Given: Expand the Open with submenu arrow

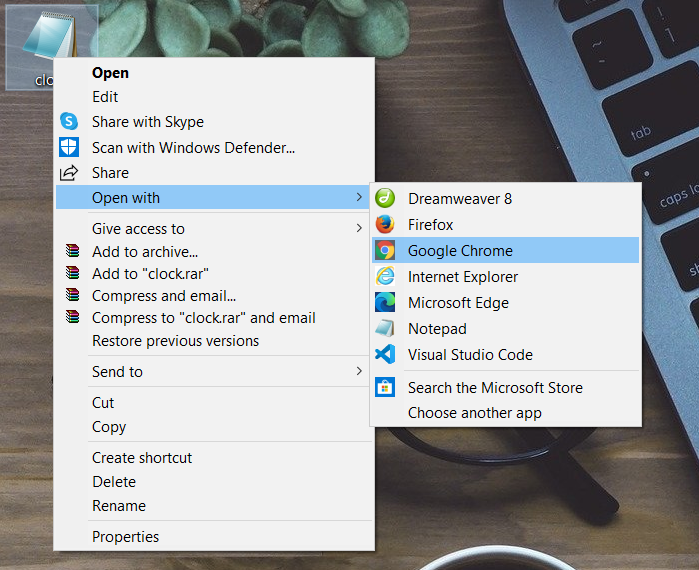Looking at the screenshot, I should (359, 197).
